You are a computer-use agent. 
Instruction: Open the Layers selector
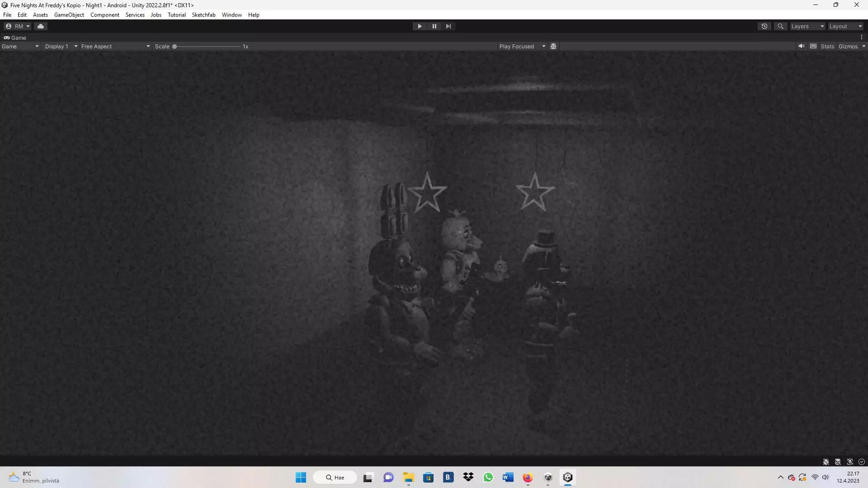(x=807, y=26)
